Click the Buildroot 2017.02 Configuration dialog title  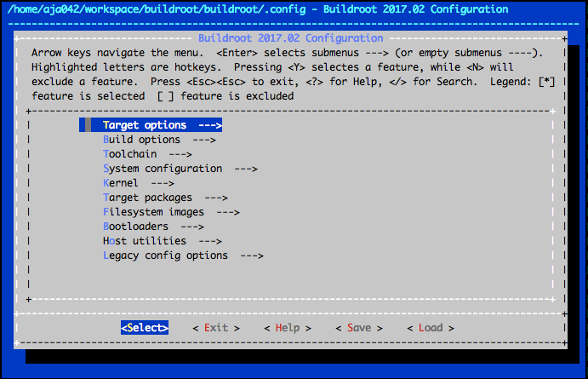291,37
